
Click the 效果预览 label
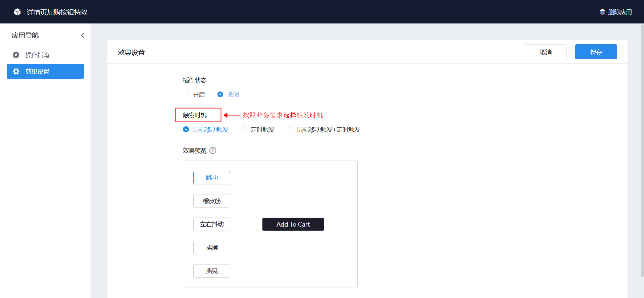point(195,151)
